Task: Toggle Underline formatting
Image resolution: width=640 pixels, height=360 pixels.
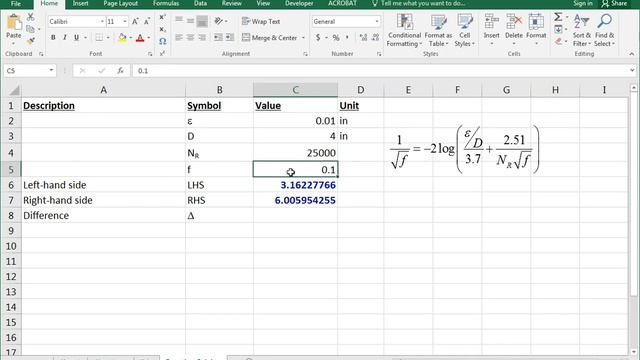Action: (76, 38)
